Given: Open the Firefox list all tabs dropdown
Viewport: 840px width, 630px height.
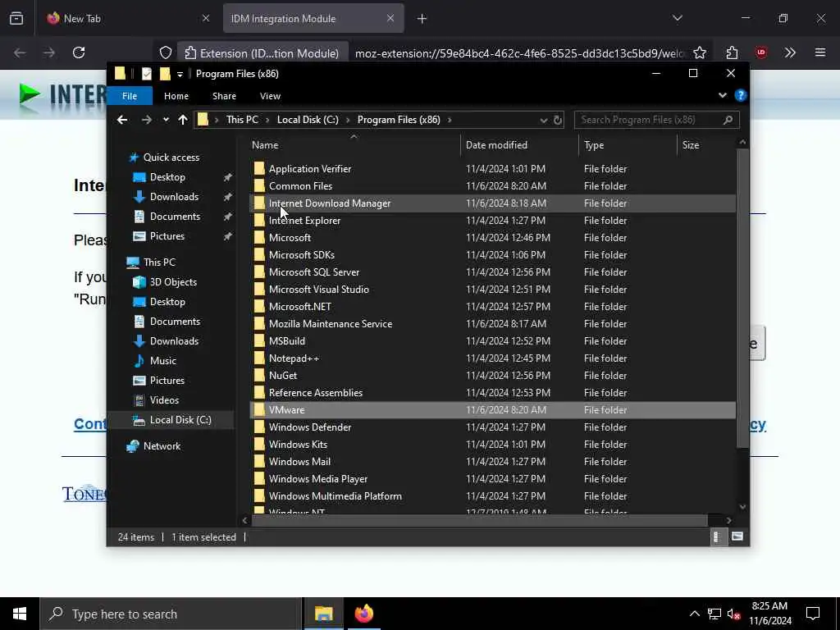Looking at the screenshot, I should point(677,18).
